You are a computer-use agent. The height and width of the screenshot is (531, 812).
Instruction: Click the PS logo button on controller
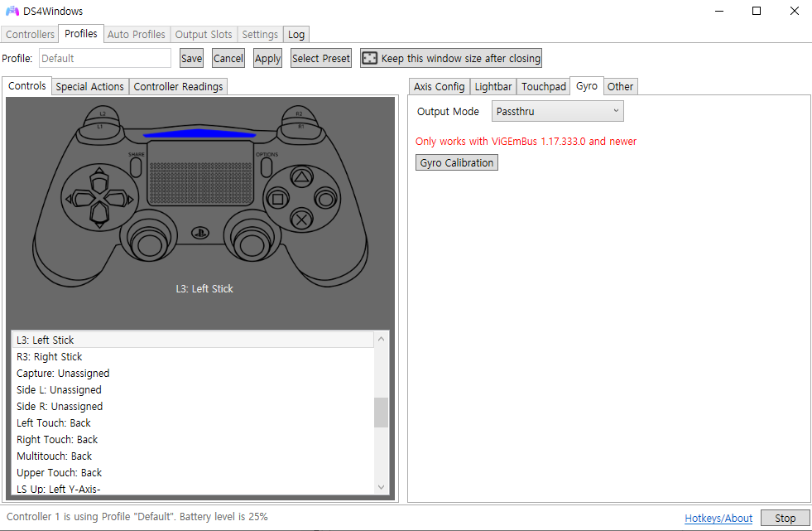tap(199, 233)
